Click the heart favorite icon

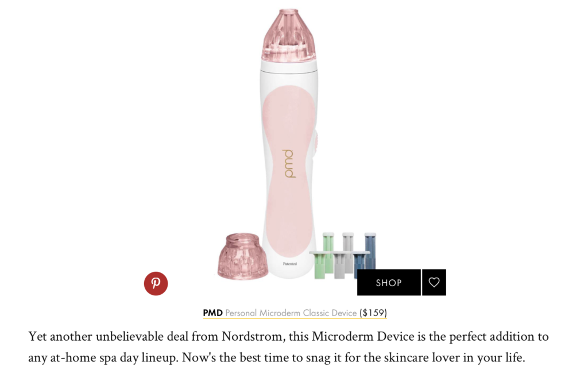[x=434, y=282]
